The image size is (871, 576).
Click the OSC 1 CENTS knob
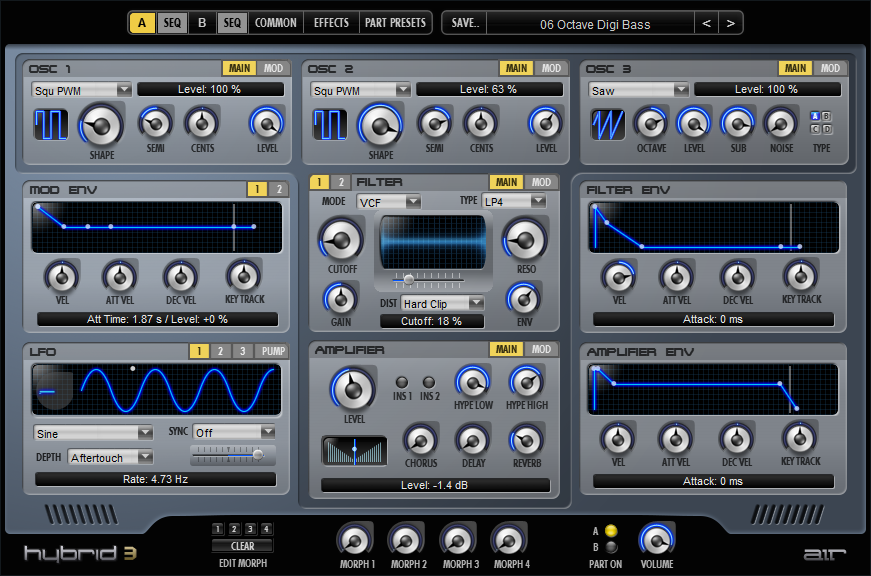coord(202,123)
